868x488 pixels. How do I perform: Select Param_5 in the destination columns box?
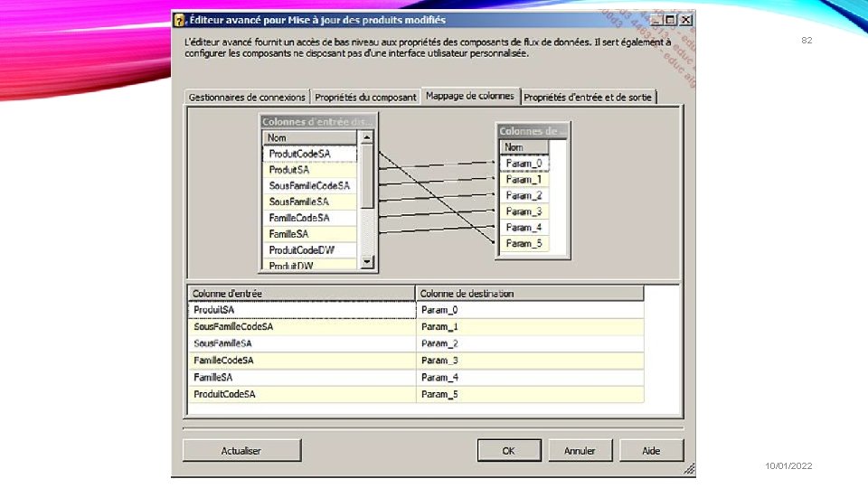click(x=524, y=243)
